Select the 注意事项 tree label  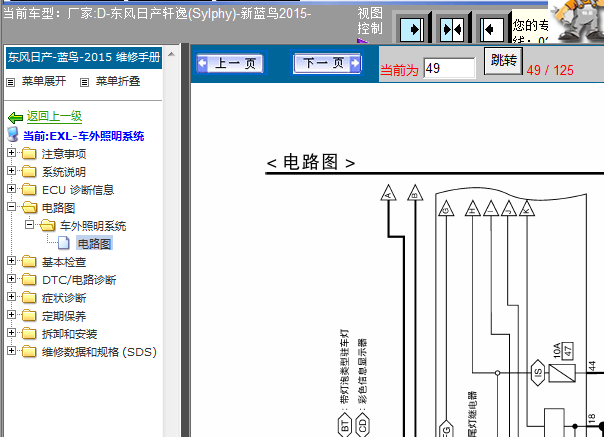[x=64, y=154]
